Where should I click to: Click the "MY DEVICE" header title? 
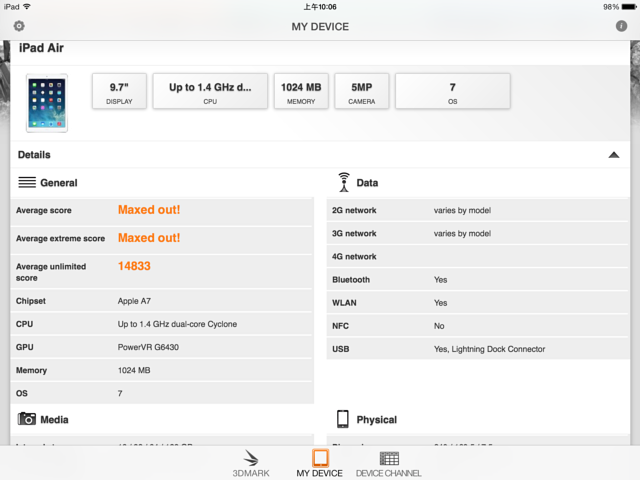[x=320, y=27]
